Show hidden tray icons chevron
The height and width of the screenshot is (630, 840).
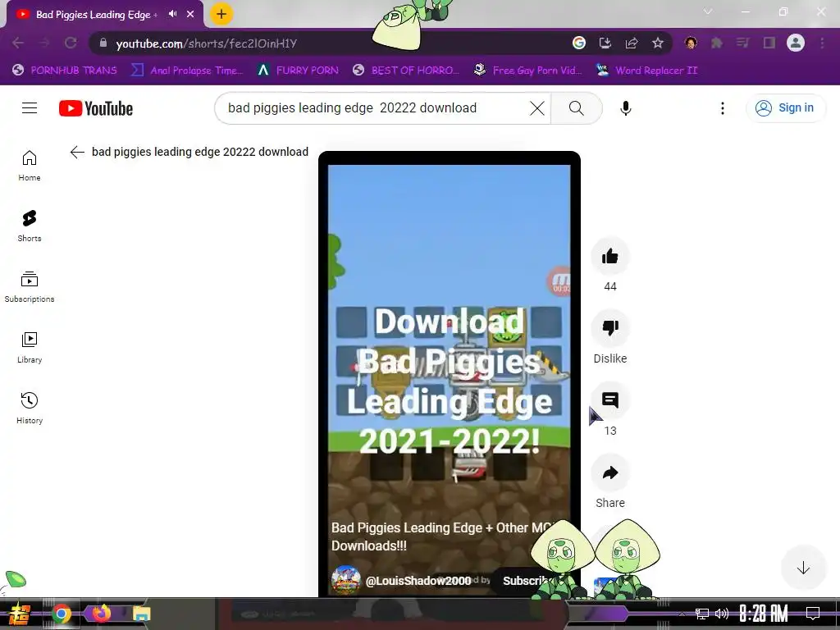coord(682,614)
